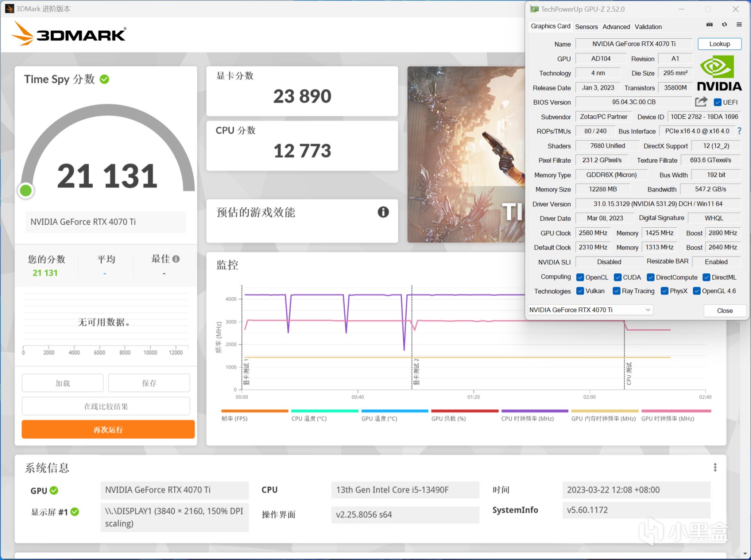Viewport: 751px width, 560px height.
Task: Click the CPU 时钟频率 purple legend swatch
Action: pyautogui.click(x=535, y=411)
